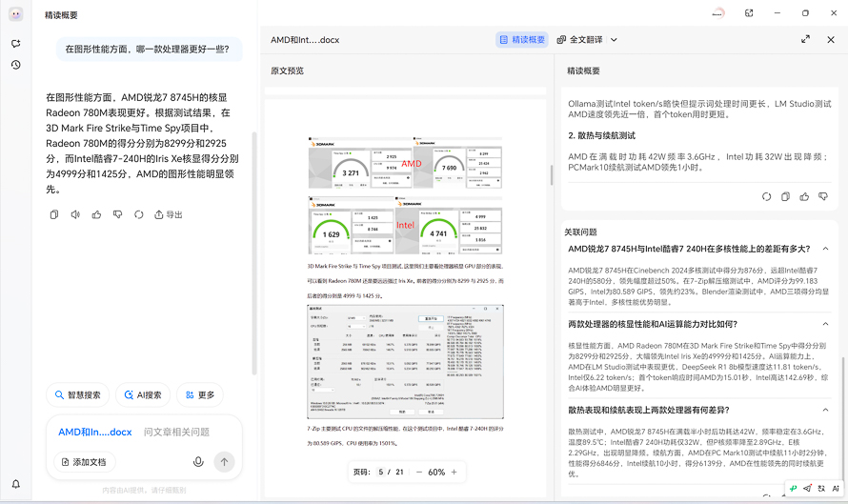Click Ai icon in floating toolbar

point(836,489)
